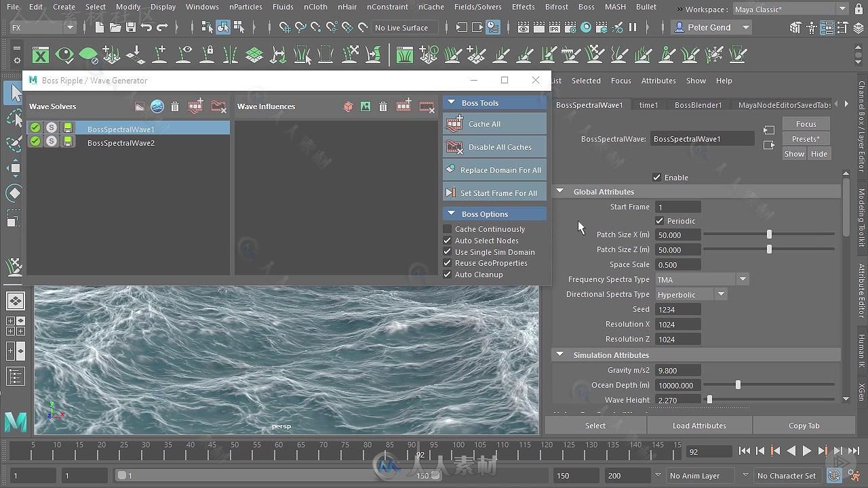This screenshot has height=488, width=868.
Task: Click the undo arrow icon
Action: (146, 28)
